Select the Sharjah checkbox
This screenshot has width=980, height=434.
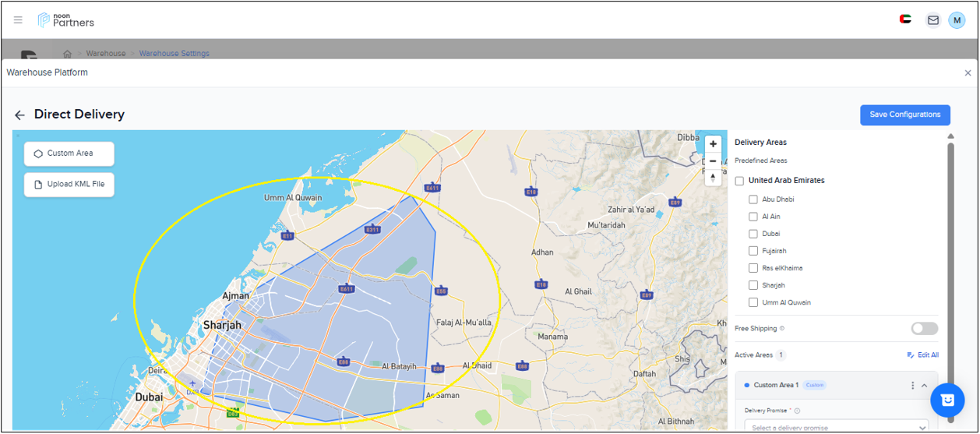click(x=753, y=285)
